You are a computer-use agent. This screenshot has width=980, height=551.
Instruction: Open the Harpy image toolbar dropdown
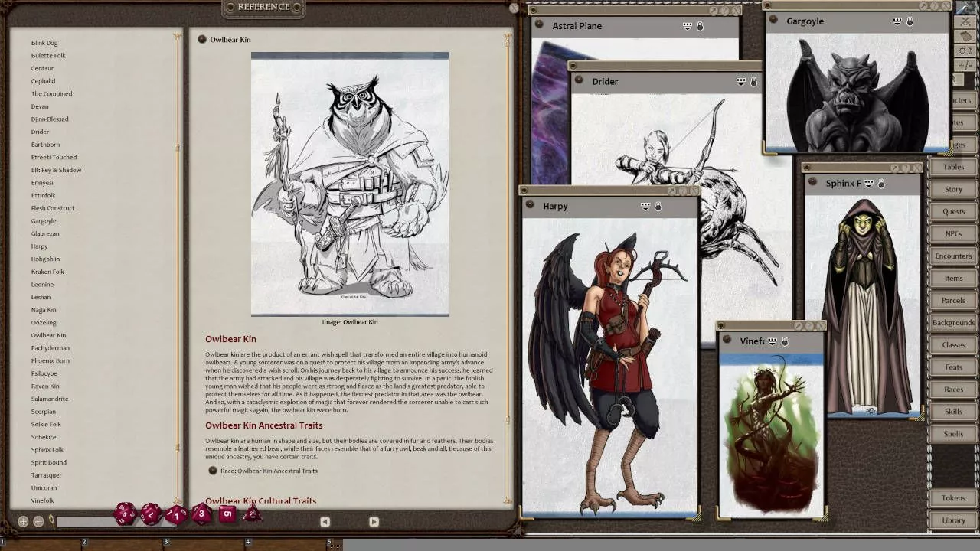pyautogui.click(x=645, y=206)
